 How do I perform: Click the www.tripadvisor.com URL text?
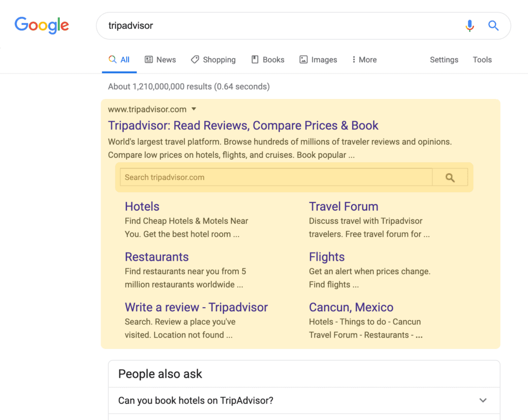147,109
